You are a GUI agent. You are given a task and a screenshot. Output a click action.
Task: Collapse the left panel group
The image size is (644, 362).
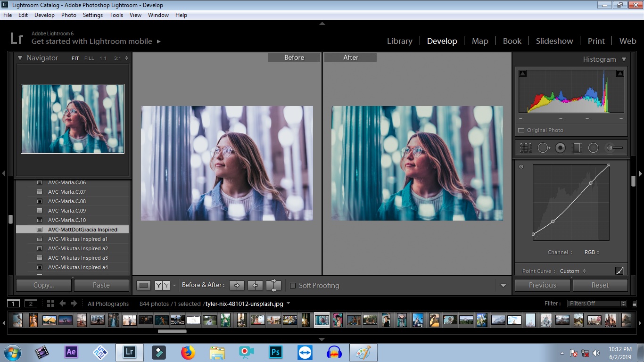click(x=4, y=173)
